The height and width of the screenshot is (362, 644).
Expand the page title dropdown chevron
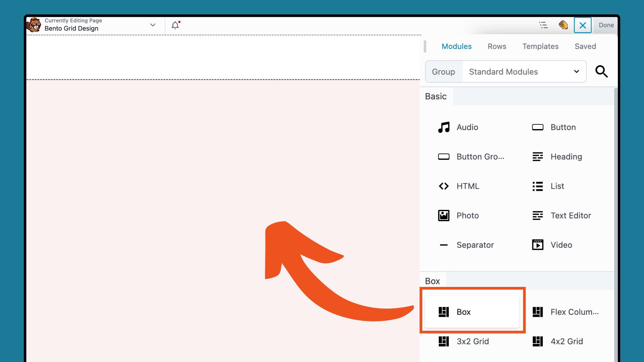click(x=153, y=25)
